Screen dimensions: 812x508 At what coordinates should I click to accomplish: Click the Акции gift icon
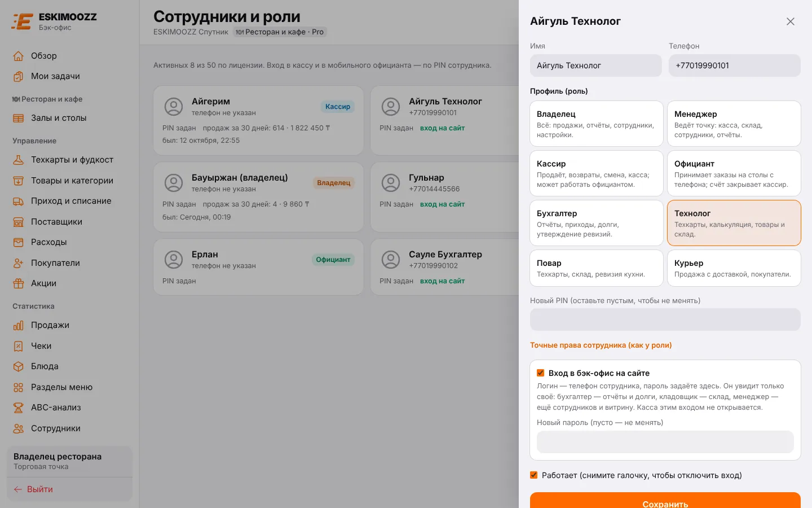tap(19, 283)
